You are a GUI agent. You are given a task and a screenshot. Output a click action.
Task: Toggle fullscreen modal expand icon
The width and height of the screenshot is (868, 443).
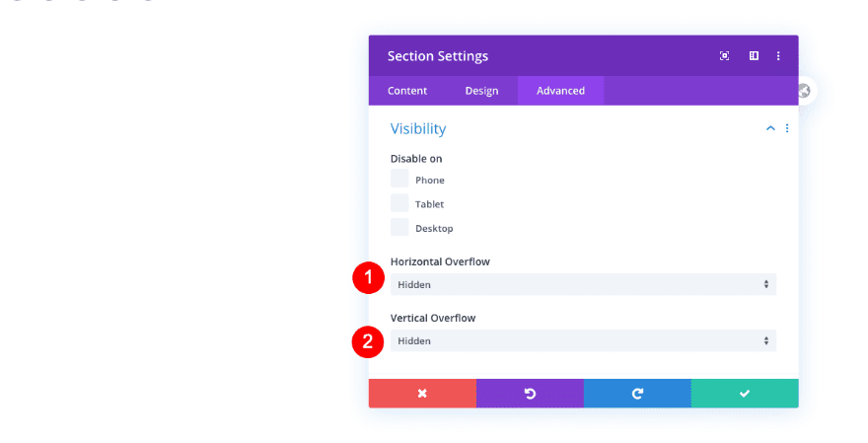coord(725,56)
